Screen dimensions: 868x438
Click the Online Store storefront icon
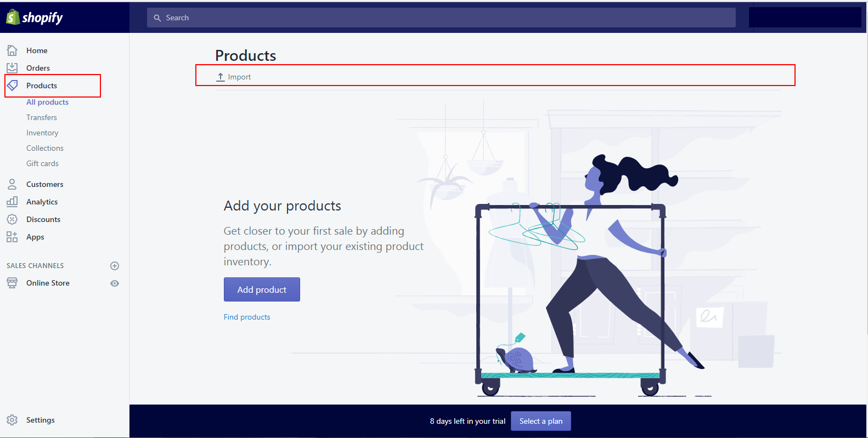coord(12,283)
